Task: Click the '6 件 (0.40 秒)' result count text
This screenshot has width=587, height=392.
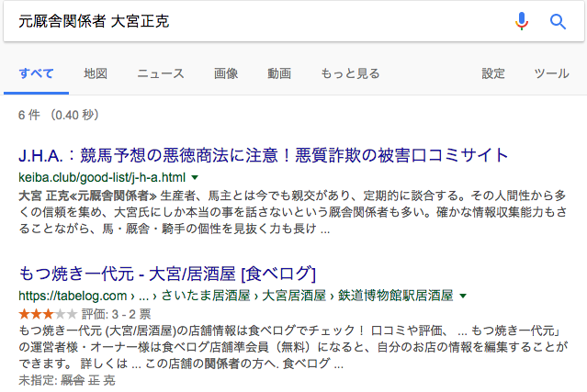Action: pyautogui.click(x=59, y=115)
